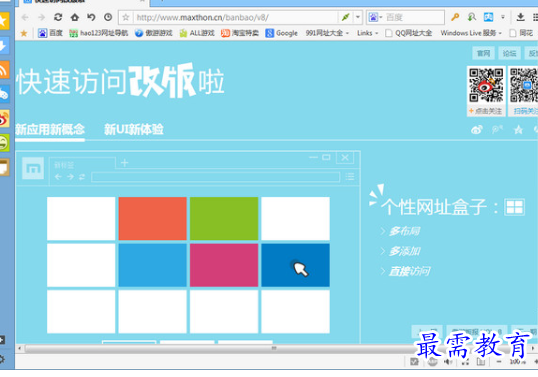Open the 傲游游戏 bookmark
This screenshot has height=377, width=538.
[x=154, y=33]
